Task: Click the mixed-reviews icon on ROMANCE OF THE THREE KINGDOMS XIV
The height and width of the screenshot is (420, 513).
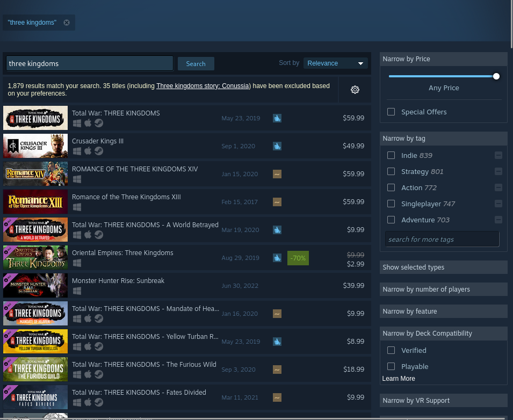Action: (x=277, y=174)
